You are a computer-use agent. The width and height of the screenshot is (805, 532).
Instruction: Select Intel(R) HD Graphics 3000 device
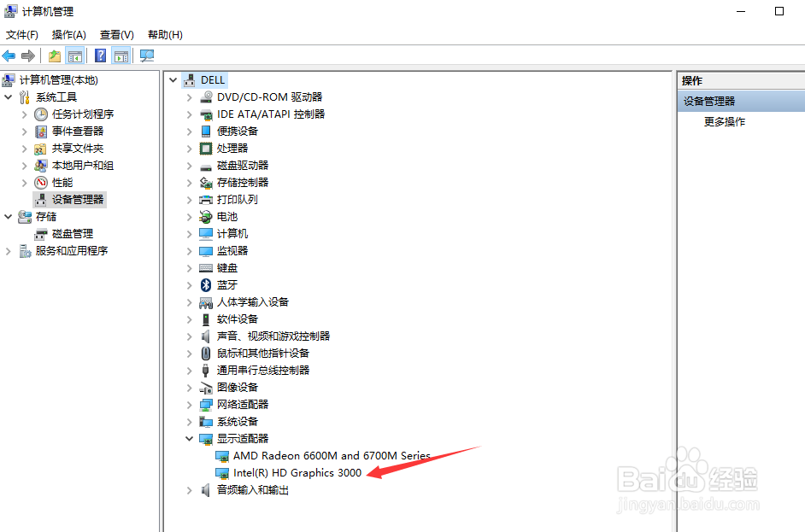tap(297, 472)
